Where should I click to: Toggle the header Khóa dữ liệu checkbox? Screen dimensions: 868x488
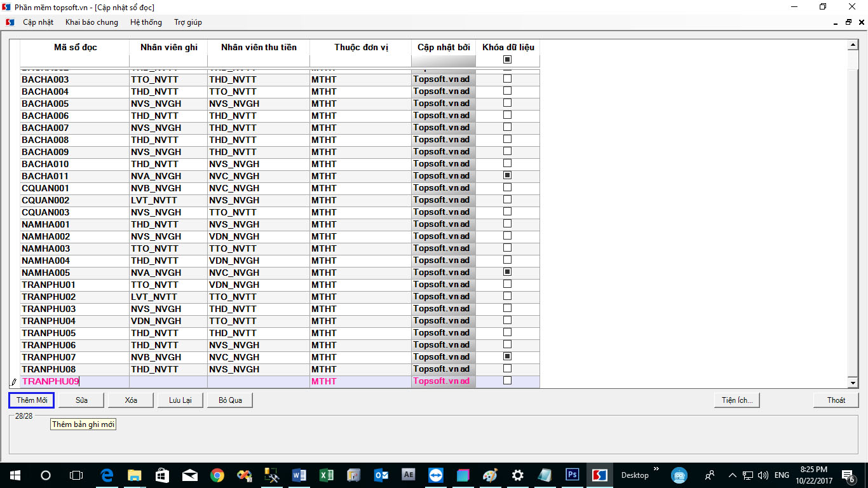click(x=507, y=60)
